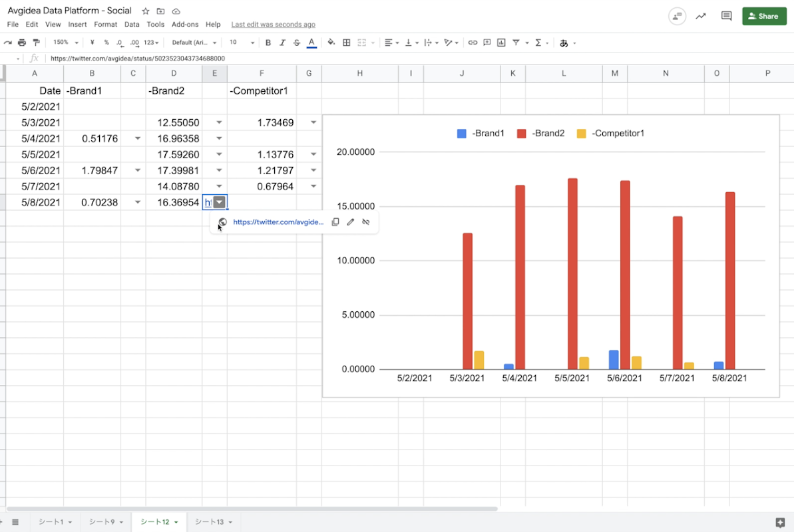Select column H header
Screen dimensions: 794x532
pos(359,73)
